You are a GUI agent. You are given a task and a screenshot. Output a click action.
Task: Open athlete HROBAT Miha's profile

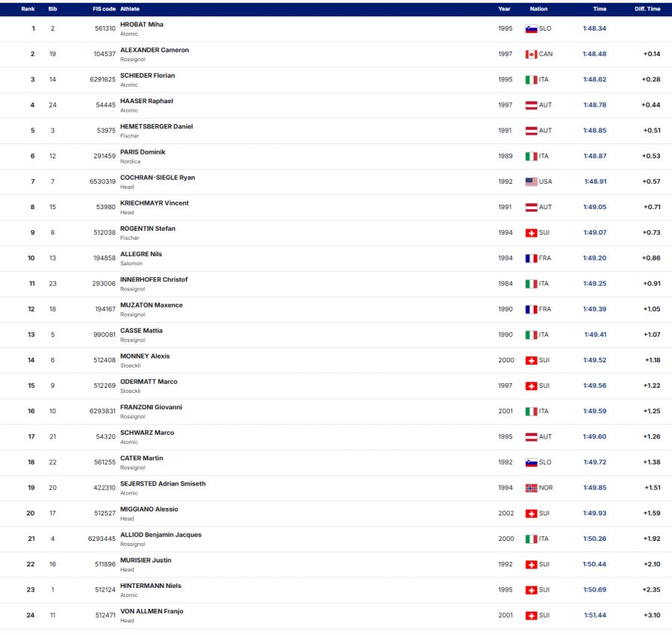pos(141,25)
